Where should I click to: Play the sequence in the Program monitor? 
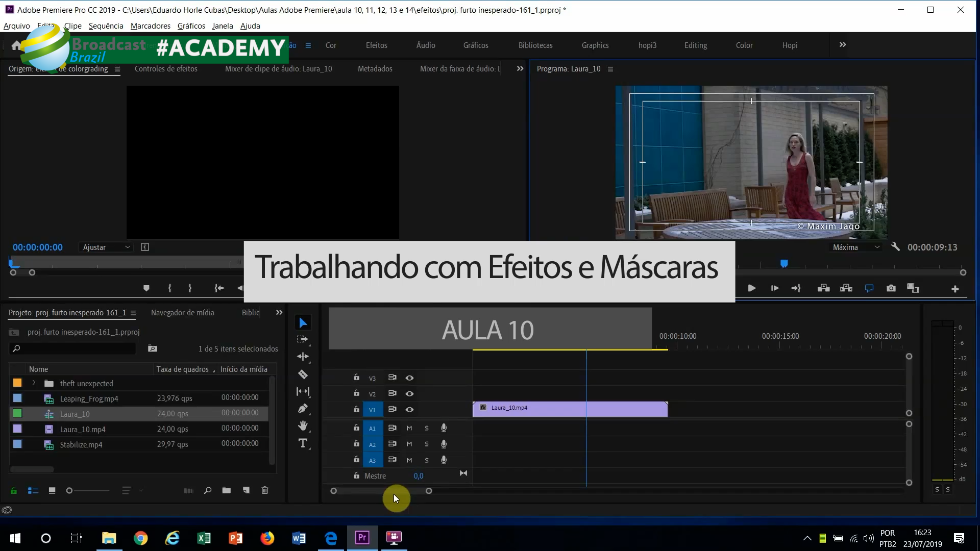pyautogui.click(x=751, y=288)
